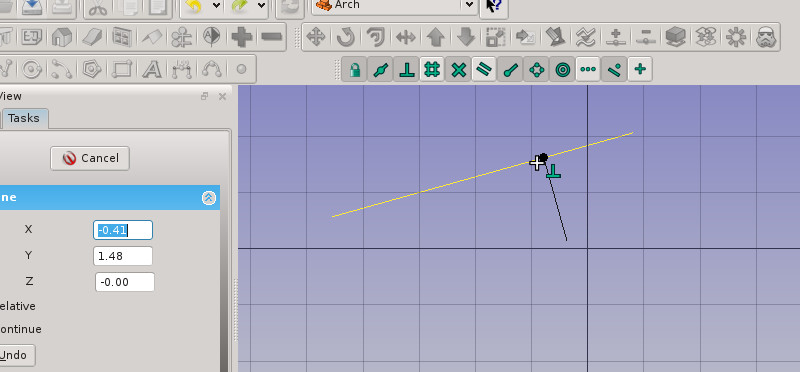Click the Cancel button
This screenshot has width=800, height=372.
90,158
